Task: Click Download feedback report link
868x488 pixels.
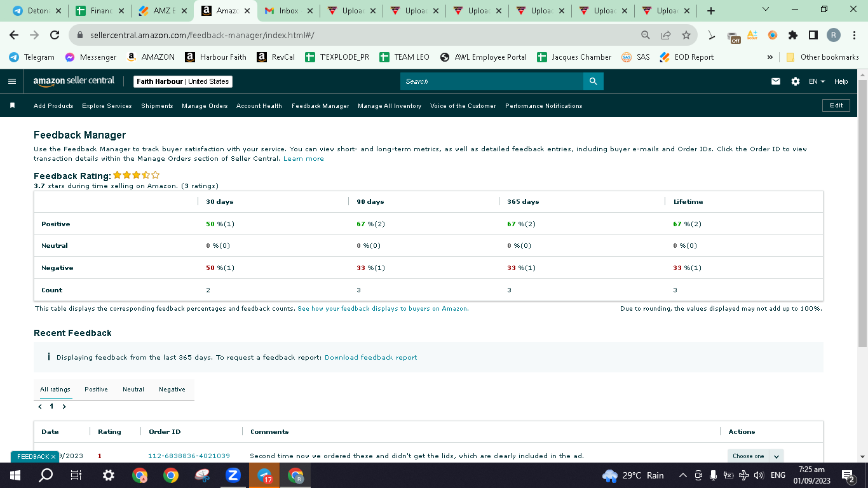Action: click(371, 358)
